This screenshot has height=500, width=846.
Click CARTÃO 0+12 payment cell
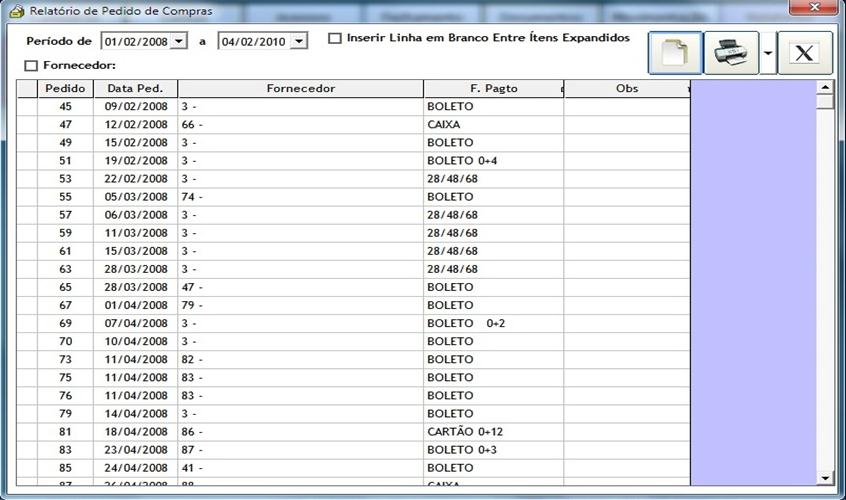tap(494, 432)
